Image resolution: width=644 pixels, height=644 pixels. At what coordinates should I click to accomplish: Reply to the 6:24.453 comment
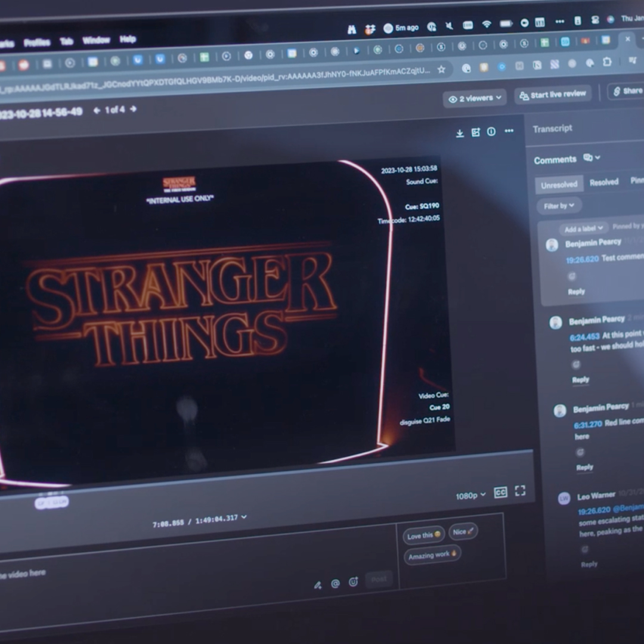point(580,380)
